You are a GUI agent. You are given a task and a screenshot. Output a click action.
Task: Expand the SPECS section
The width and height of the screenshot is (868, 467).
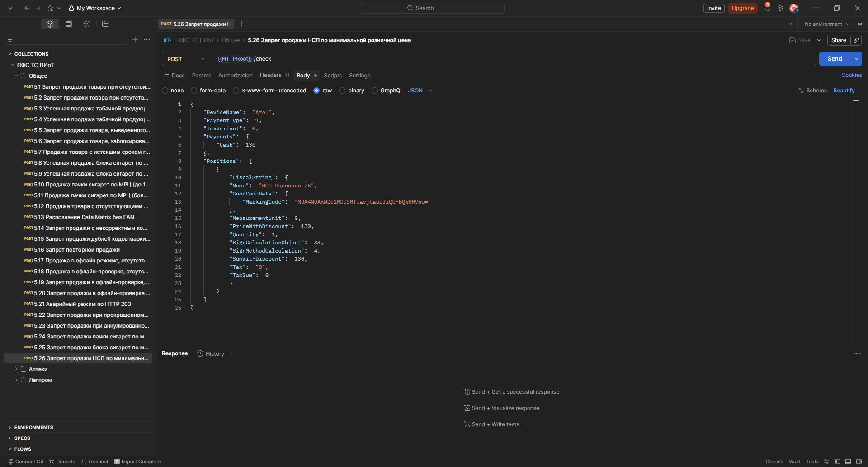point(19,438)
